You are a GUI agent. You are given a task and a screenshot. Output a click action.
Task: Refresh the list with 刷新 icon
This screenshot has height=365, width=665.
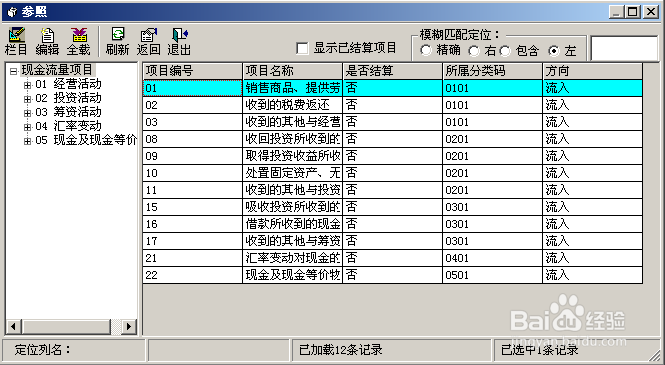coord(117,41)
